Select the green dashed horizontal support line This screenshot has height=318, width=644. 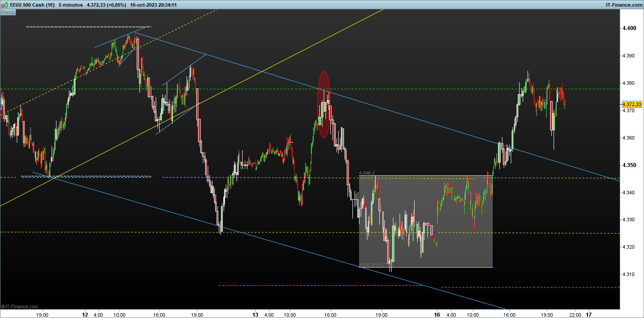point(320,285)
